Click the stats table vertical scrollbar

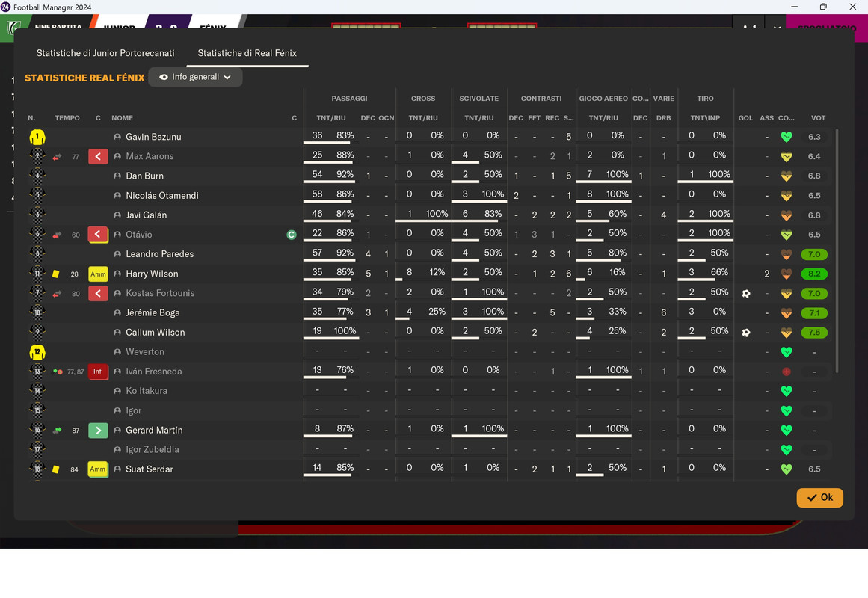point(837,250)
